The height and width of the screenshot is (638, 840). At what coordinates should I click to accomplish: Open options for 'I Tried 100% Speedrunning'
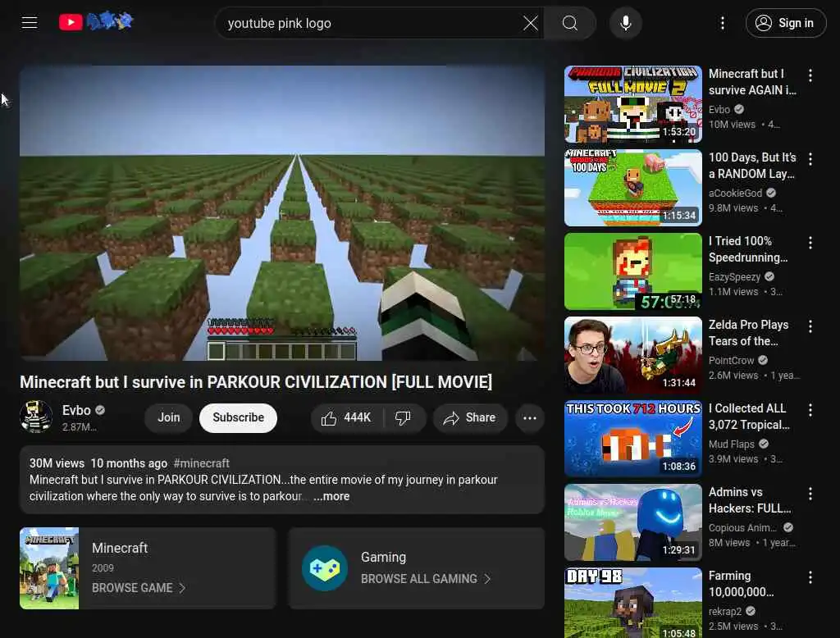(x=810, y=243)
